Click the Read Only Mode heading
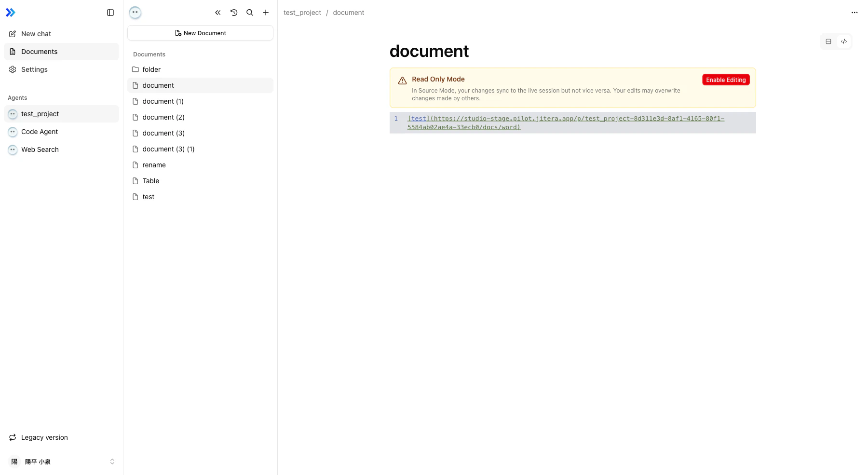 pos(438,79)
